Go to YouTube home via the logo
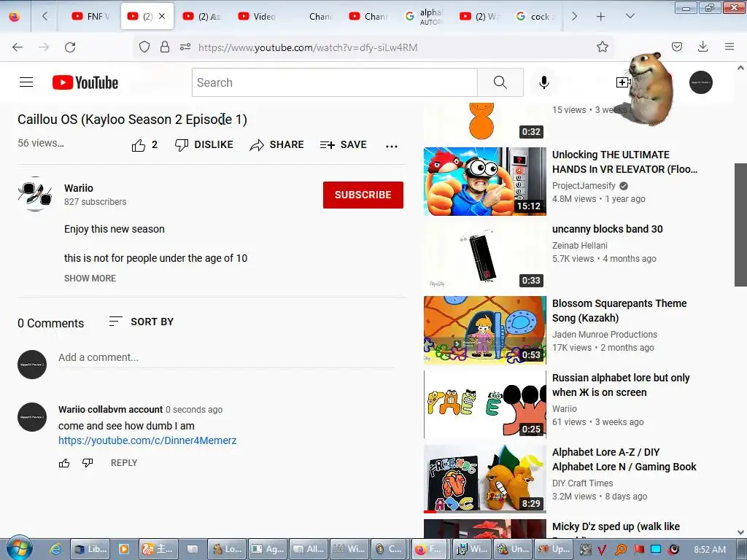747x560 pixels. coord(85,82)
